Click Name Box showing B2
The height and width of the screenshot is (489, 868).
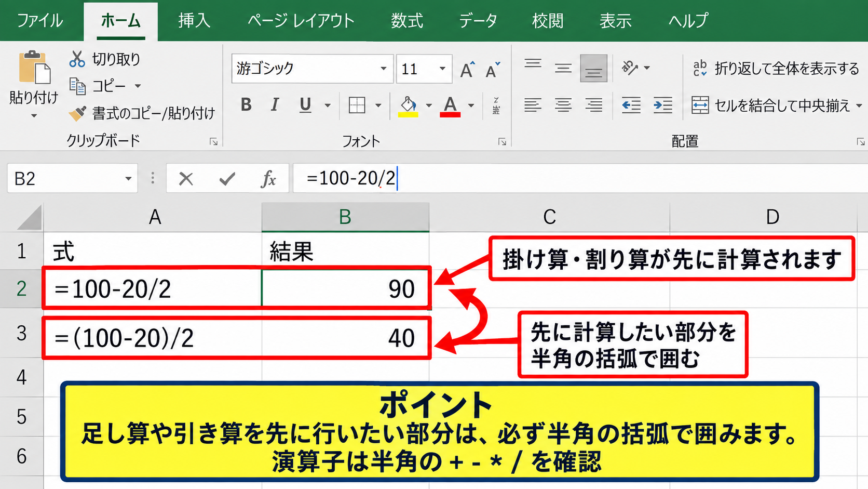pos(65,178)
